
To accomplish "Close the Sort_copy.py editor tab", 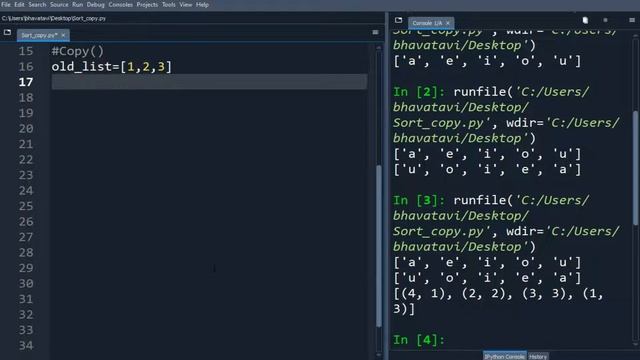I will [63, 35].
